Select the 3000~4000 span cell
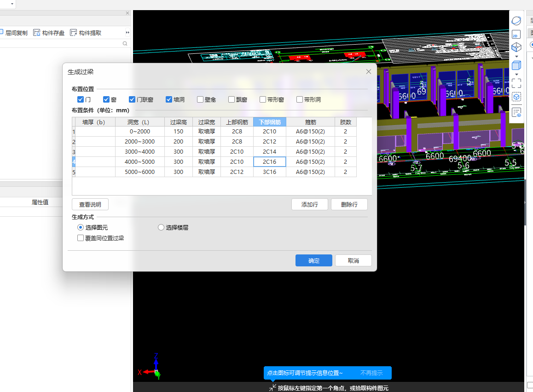 pos(140,152)
